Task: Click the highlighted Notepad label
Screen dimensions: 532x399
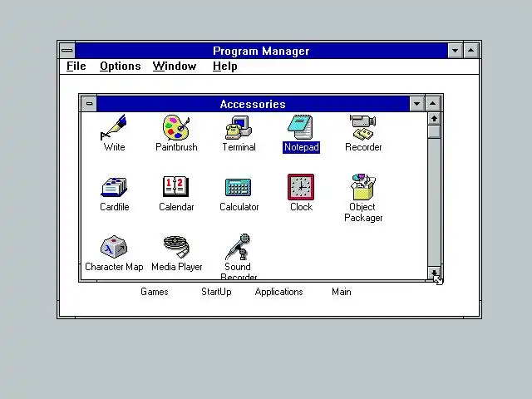Action: pyautogui.click(x=301, y=147)
